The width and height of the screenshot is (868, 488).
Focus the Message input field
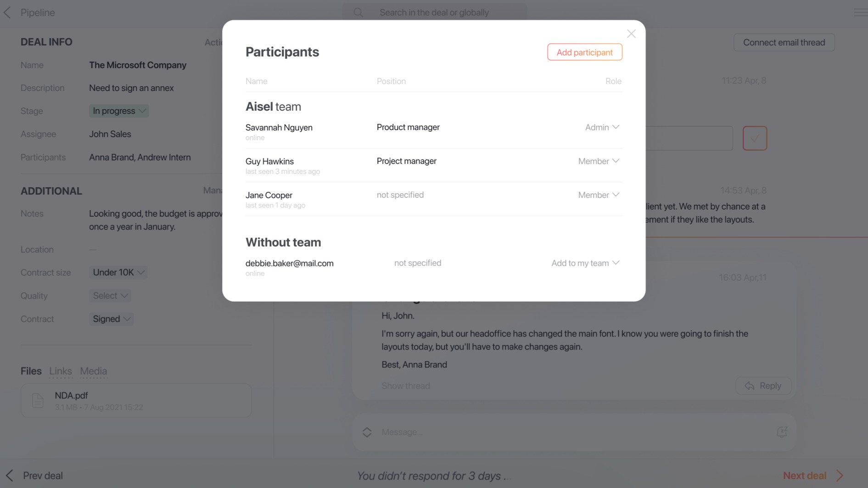coord(574,432)
